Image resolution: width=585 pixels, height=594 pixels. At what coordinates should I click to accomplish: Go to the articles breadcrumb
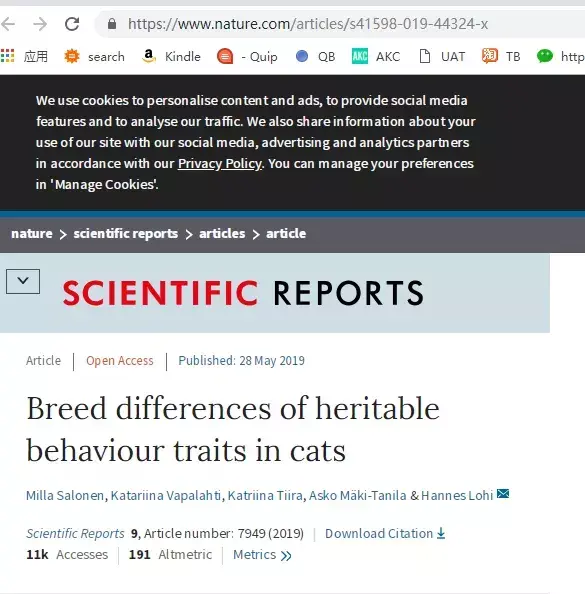pyautogui.click(x=222, y=234)
